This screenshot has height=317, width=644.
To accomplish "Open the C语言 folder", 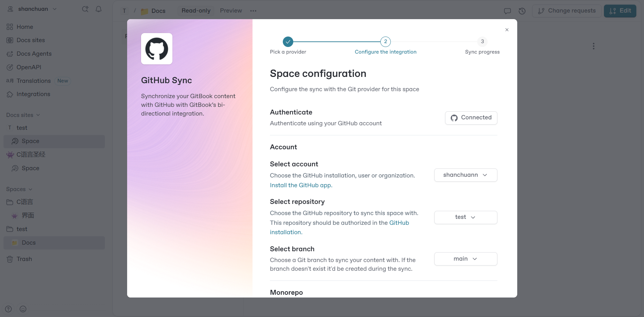I will pos(54,202).
